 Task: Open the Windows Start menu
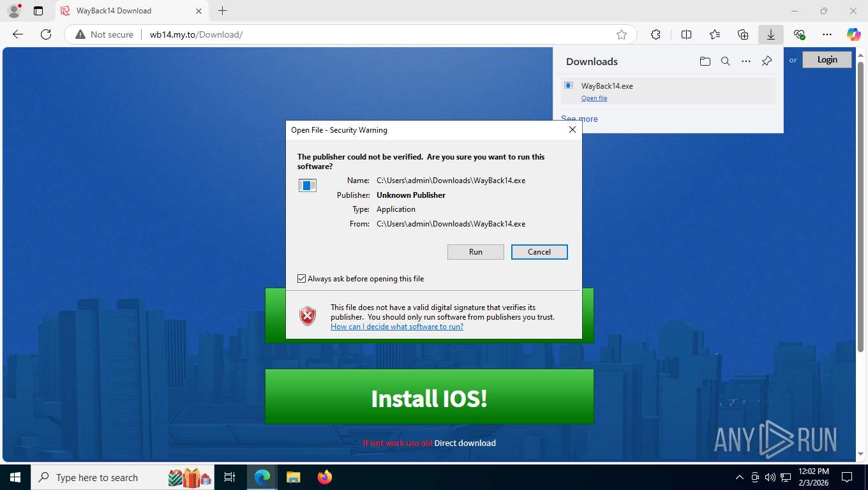pyautogui.click(x=15, y=477)
